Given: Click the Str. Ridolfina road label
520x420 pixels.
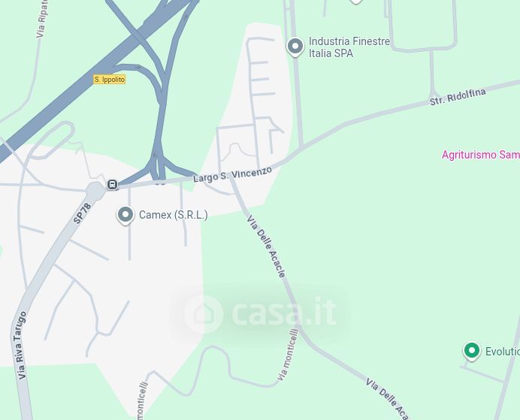Looking at the screenshot, I should click(x=458, y=97).
